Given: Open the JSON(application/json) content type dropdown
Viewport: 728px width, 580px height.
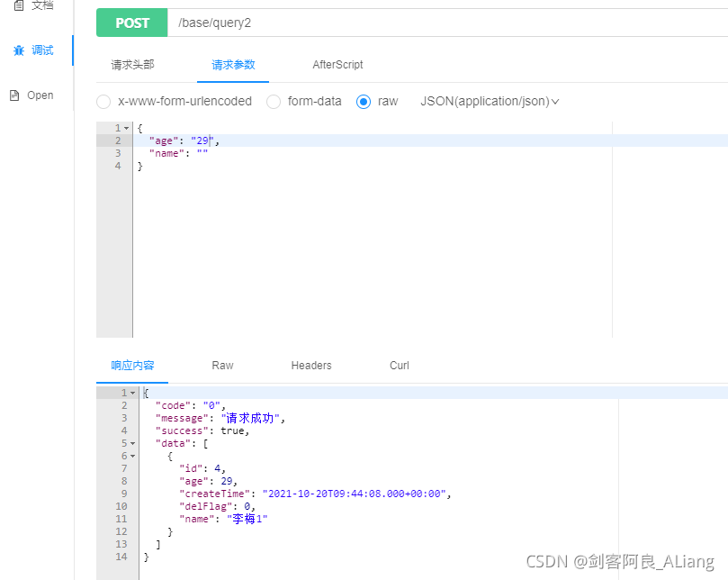Looking at the screenshot, I should 490,101.
